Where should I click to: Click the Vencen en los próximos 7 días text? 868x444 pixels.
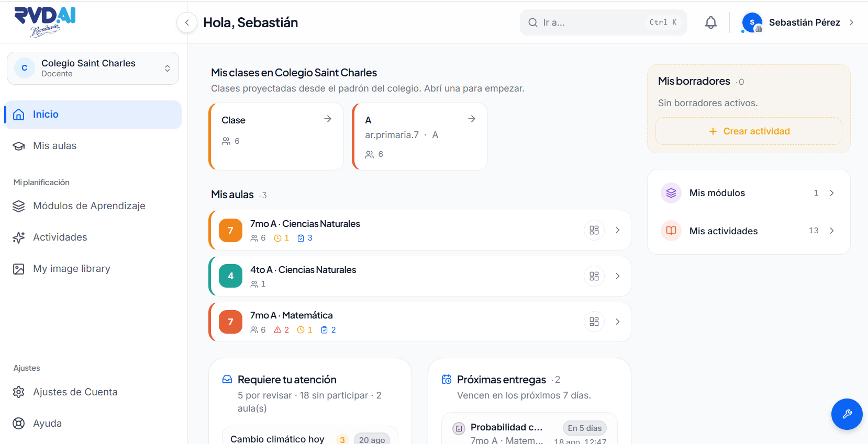click(524, 395)
